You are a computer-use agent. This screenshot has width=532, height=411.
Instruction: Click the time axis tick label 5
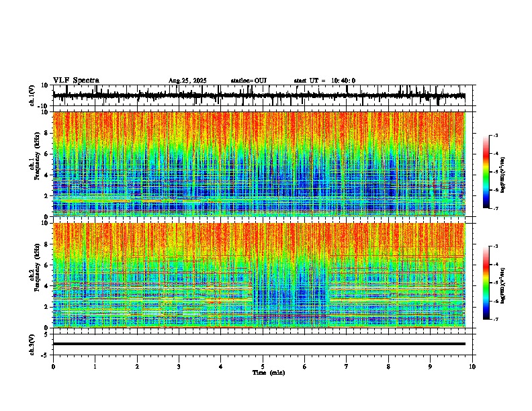(263, 367)
